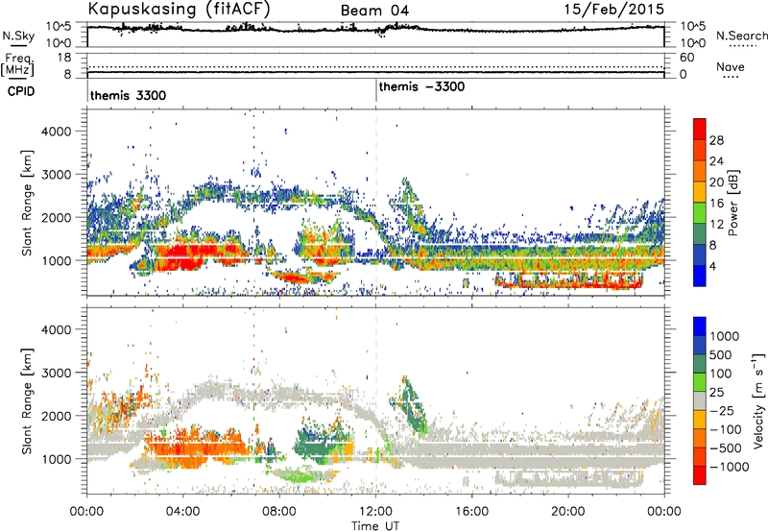The height and width of the screenshot is (532, 768).
Task: Click the 4 label on power color bar
Action: [712, 266]
